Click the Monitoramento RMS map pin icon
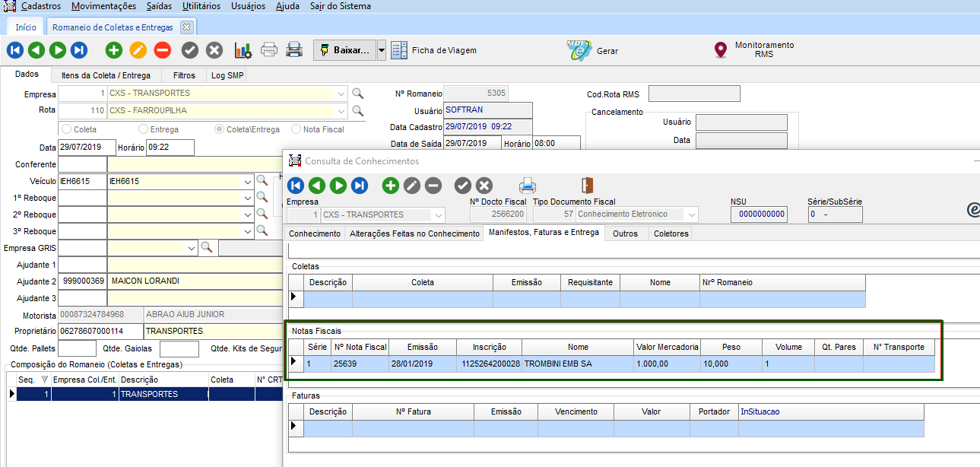The height and width of the screenshot is (467, 980). click(721, 50)
